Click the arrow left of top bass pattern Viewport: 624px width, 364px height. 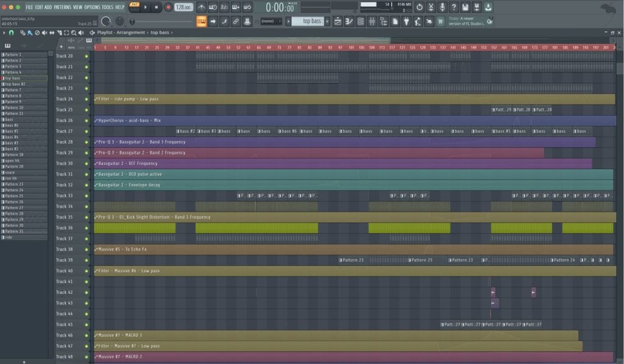pyautogui.click(x=288, y=21)
